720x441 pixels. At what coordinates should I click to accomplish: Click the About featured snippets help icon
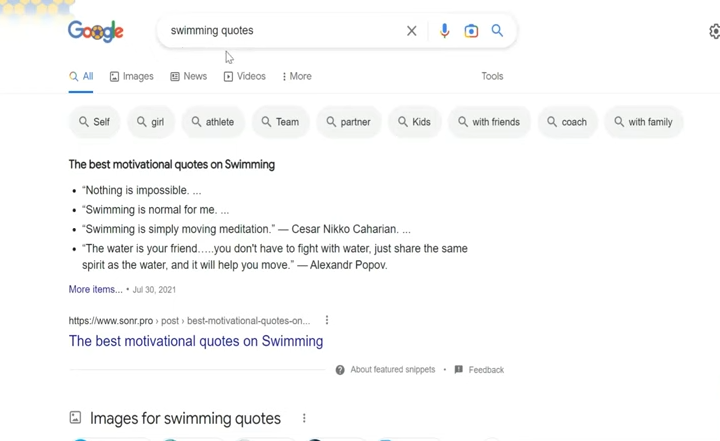[x=340, y=370]
